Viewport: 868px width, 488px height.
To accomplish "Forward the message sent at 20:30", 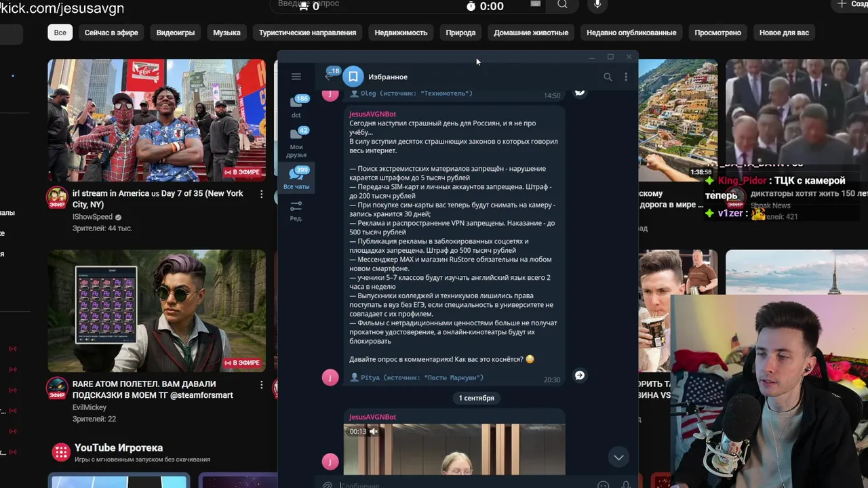I will [x=580, y=375].
